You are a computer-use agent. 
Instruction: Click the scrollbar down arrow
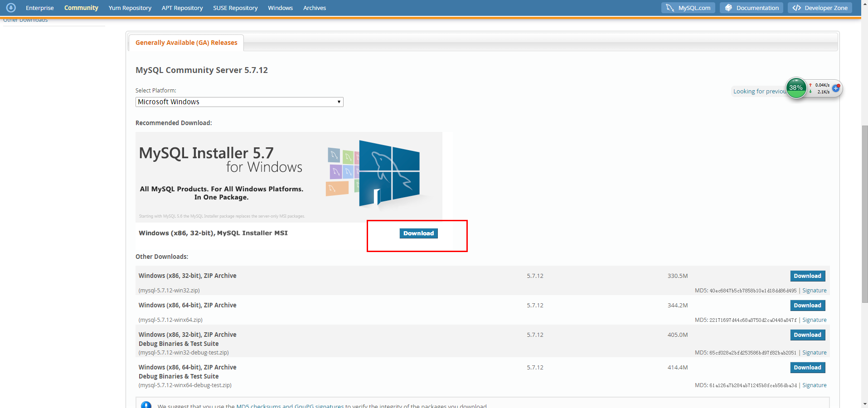point(864,404)
